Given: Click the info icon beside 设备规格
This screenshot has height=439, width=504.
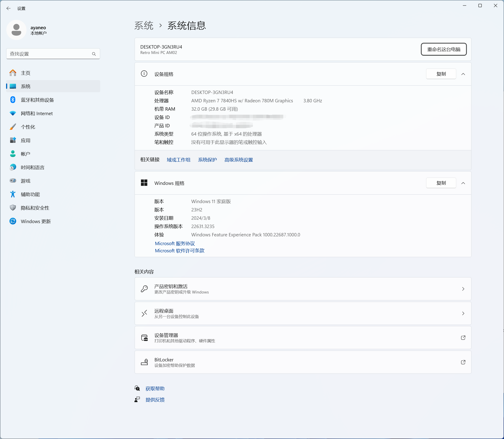Looking at the screenshot, I should pos(144,74).
